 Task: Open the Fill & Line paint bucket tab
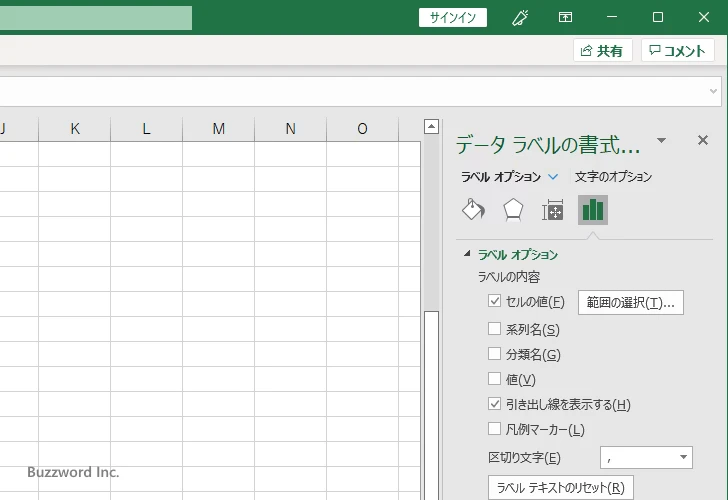(x=473, y=210)
